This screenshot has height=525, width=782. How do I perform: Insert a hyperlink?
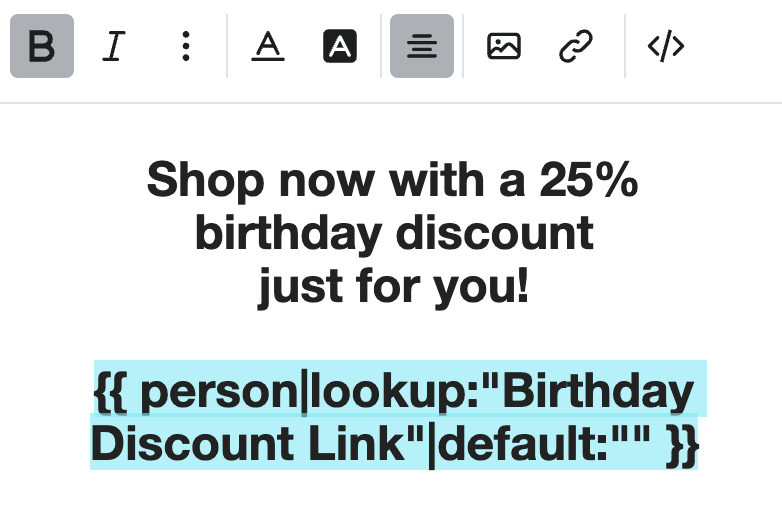(x=576, y=46)
